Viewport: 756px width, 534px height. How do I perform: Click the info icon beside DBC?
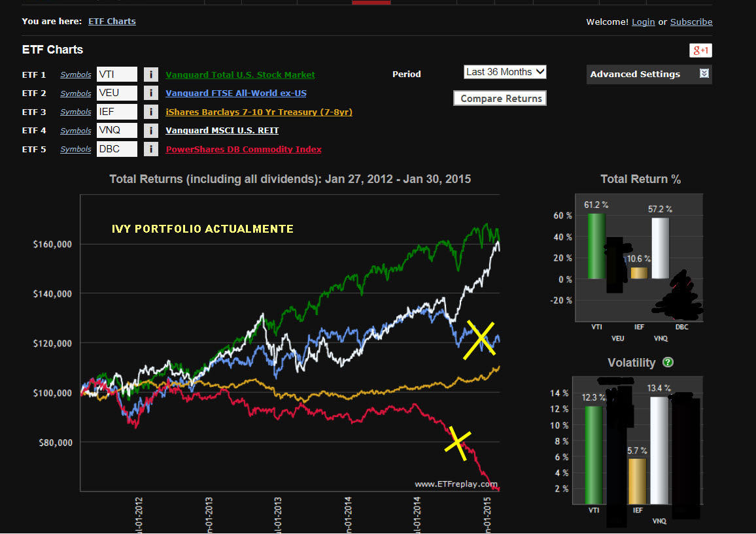[150, 149]
